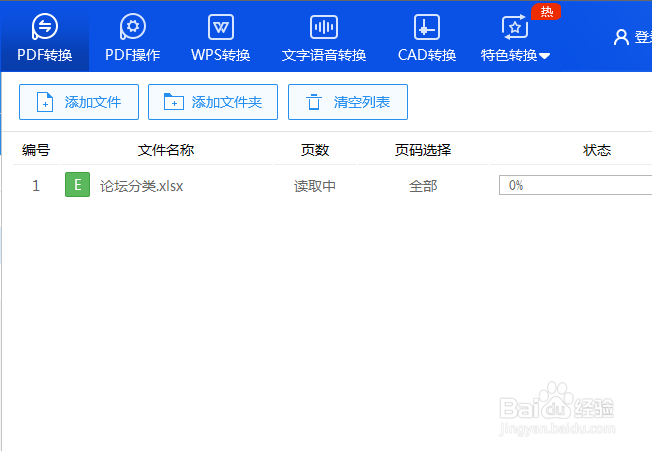The width and height of the screenshot is (652, 451).
Task: Click the 添加文件夹 button
Action: point(213,102)
